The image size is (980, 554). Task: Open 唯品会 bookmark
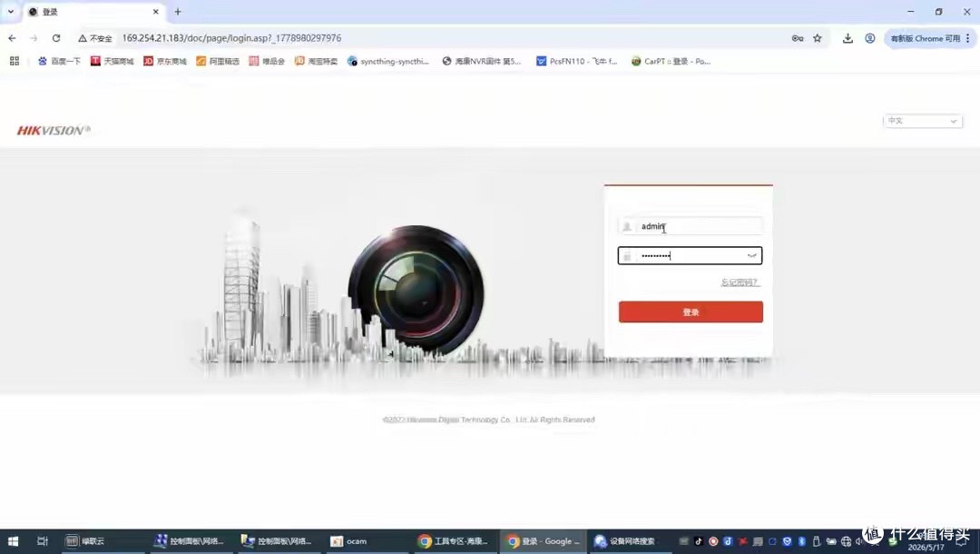click(x=267, y=61)
